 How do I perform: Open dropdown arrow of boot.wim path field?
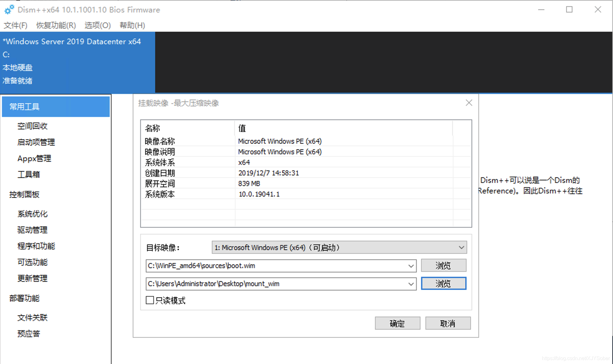[x=411, y=266]
